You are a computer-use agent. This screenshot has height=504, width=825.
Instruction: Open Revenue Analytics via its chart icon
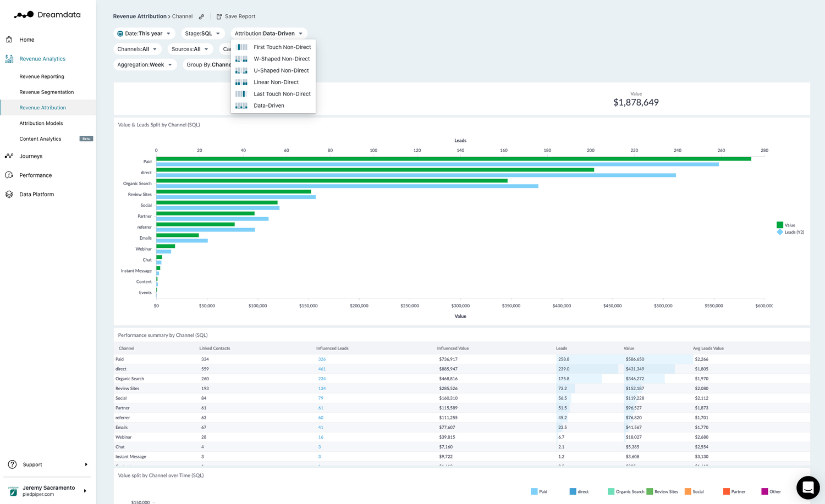[x=9, y=59]
